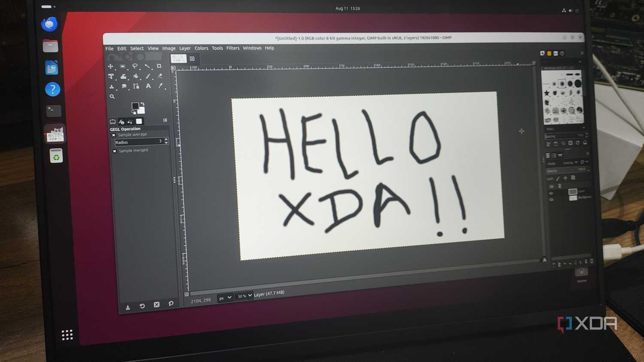The width and height of the screenshot is (644, 362).
Task: Open the Trash in the dock
Action: tap(56, 156)
